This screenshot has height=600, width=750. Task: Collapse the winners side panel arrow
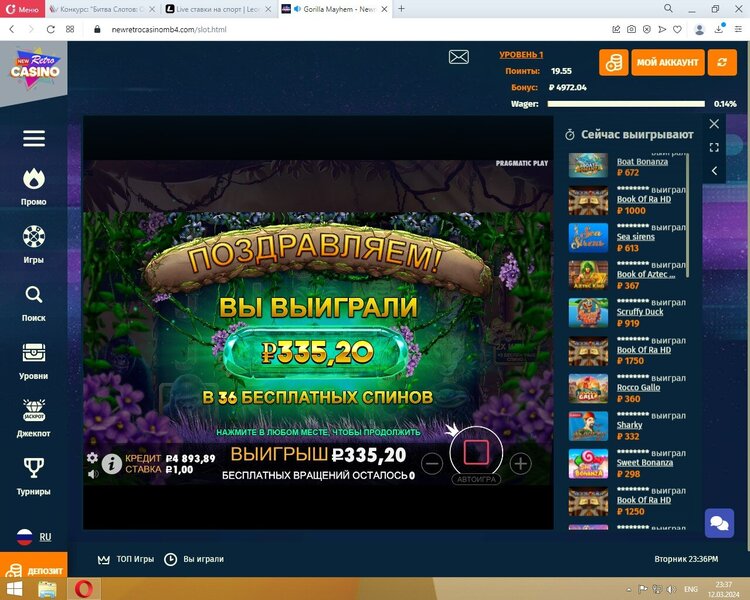[714, 171]
